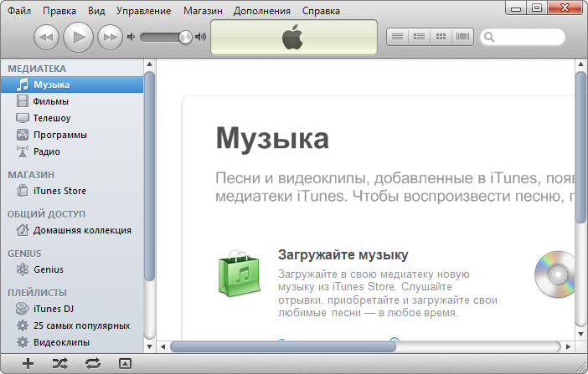The width and height of the screenshot is (588, 374).
Task: Open the Вид menu
Action: [96, 11]
